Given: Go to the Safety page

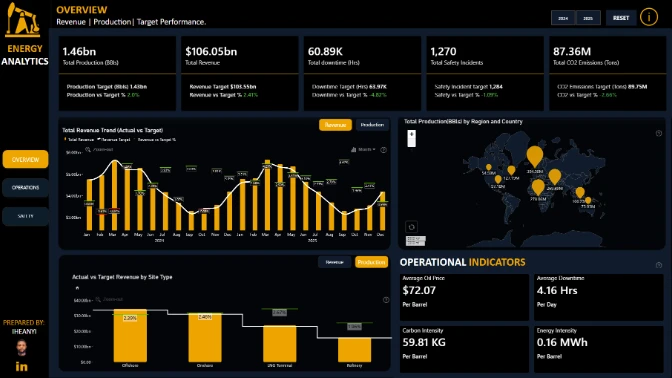Looking at the screenshot, I should (x=25, y=216).
